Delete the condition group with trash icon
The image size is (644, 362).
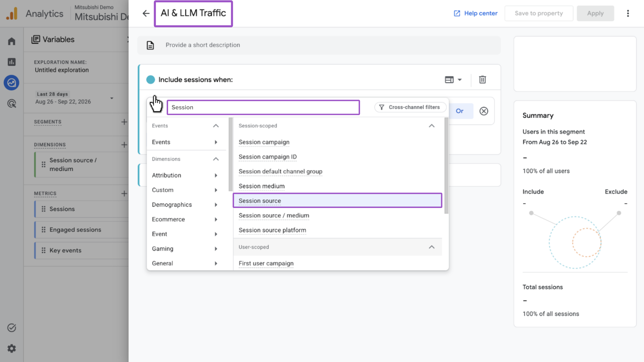482,80
